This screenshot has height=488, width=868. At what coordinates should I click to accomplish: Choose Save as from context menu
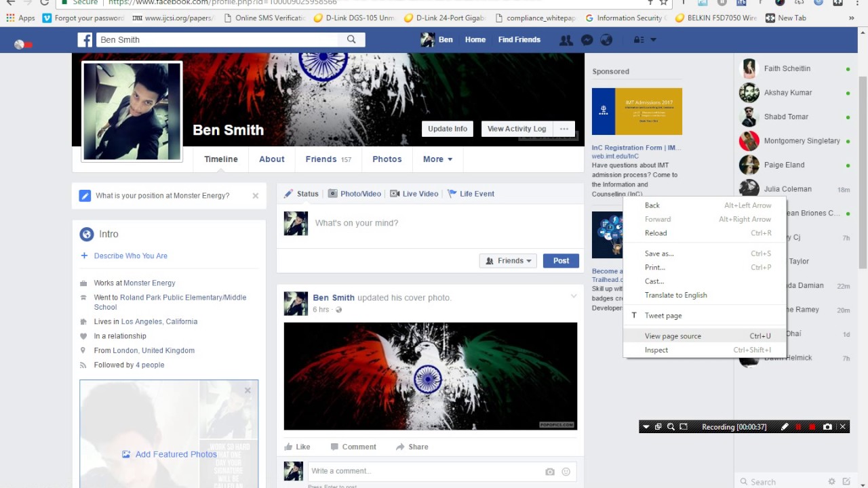[705, 253]
